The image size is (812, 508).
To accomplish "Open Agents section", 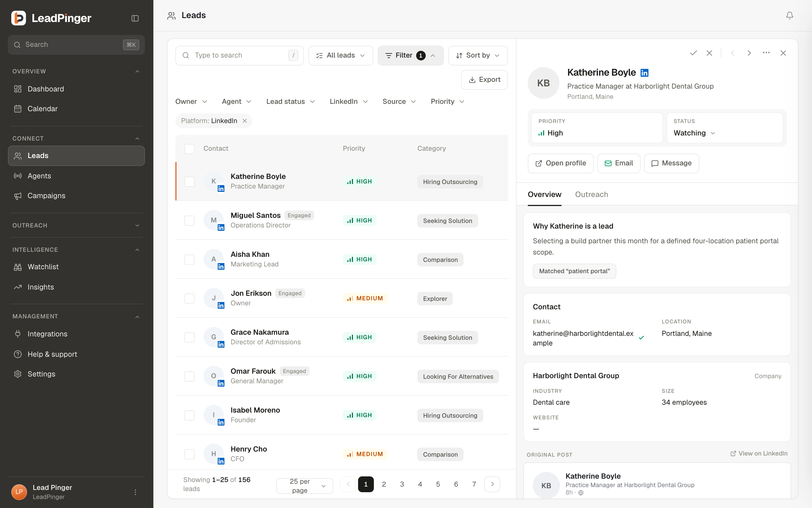I will click(76, 176).
